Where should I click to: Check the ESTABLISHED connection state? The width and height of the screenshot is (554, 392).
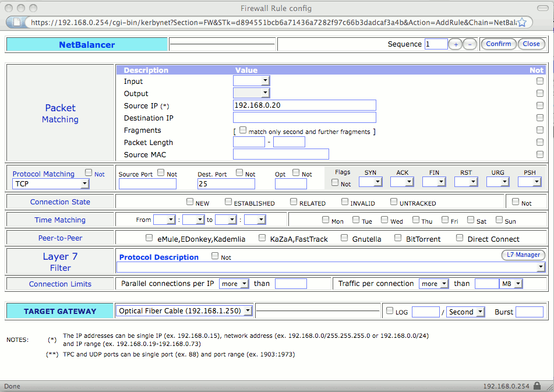tap(228, 202)
